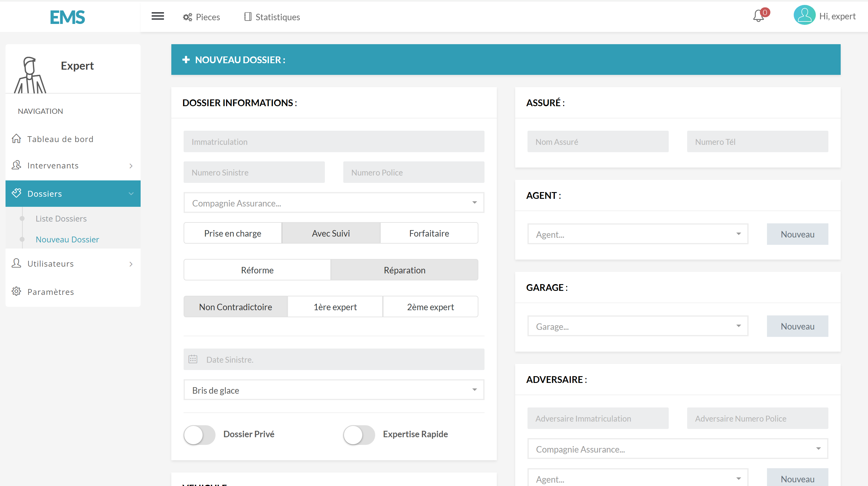Click the Tableau de bord home icon

[16, 139]
